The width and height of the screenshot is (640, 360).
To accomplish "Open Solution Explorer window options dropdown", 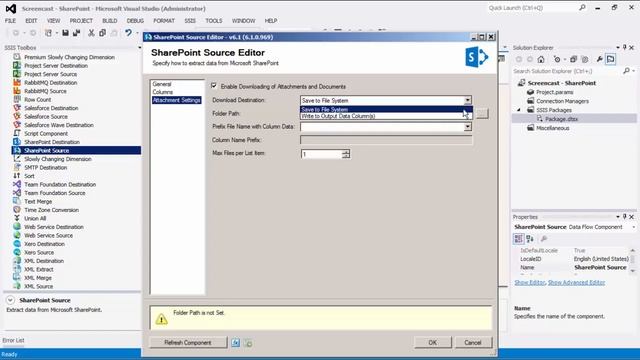I will click(x=618, y=48).
